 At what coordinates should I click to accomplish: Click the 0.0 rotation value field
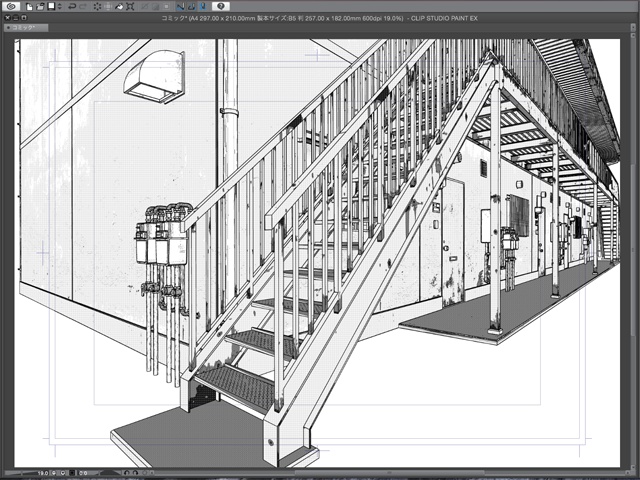pyautogui.click(x=84, y=473)
